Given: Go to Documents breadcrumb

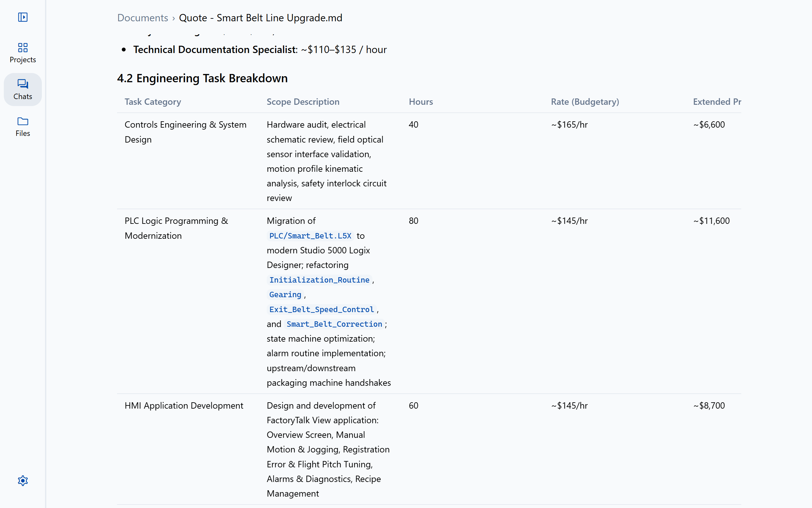Looking at the screenshot, I should (143, 18).
